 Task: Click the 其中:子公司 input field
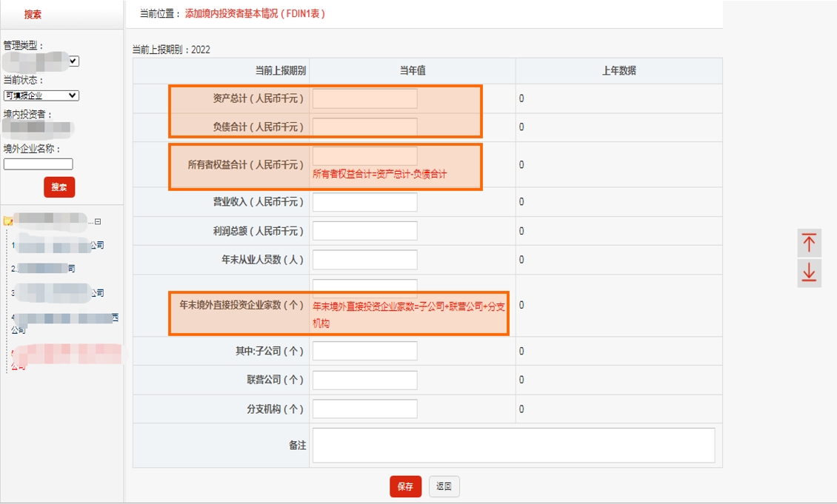[366, 350]
